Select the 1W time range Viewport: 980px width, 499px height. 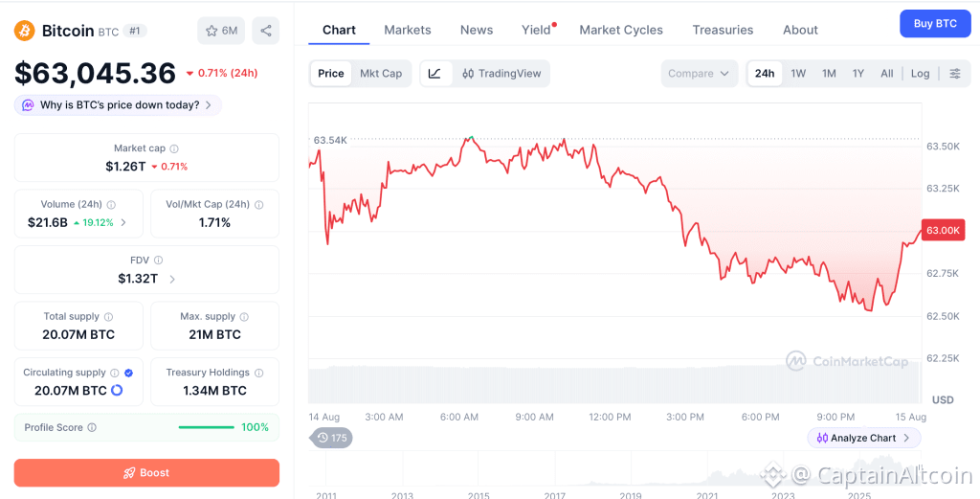pyautogui.click(x=798, y=73)
